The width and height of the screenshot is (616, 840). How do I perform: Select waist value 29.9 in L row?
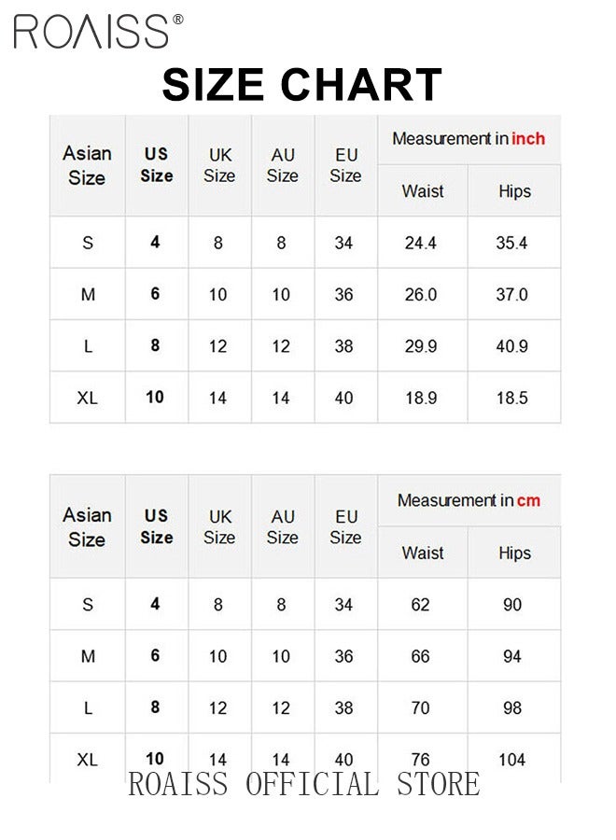(x=421, y=346)
